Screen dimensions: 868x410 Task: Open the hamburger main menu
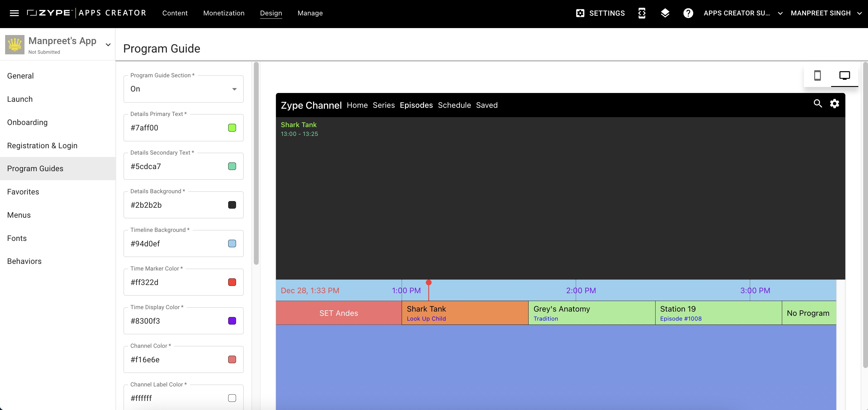(14, 13)
